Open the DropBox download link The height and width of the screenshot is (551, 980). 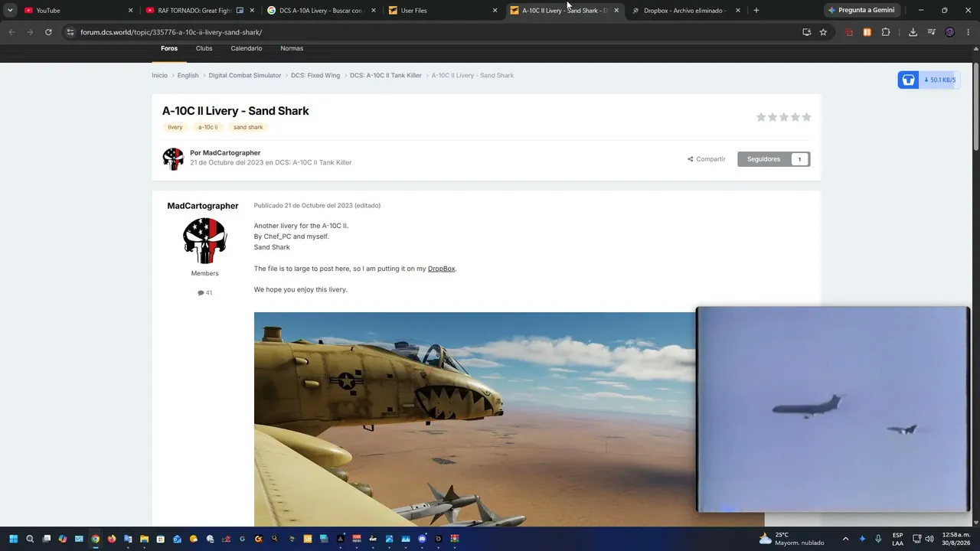click(x=442, y=269)
